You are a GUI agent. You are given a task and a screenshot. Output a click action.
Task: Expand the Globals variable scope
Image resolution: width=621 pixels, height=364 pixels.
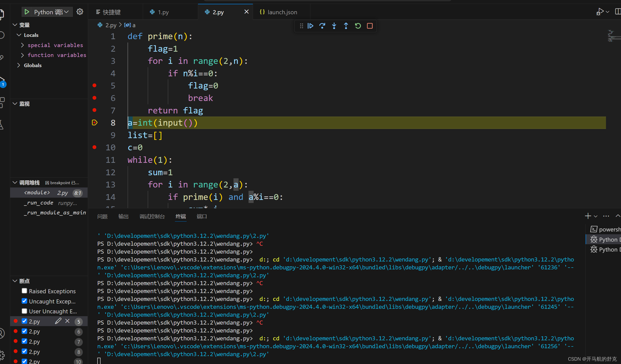(x=19, y=65)
